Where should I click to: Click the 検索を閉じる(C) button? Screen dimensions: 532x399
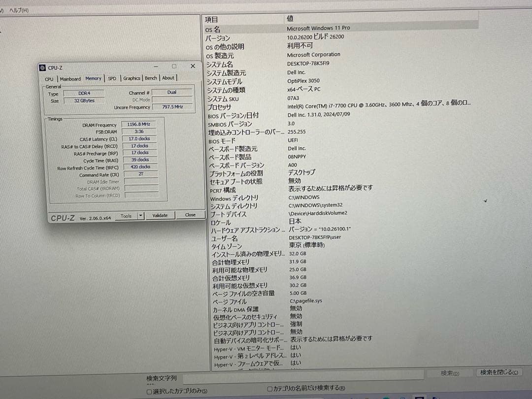[x=499, y=371]
